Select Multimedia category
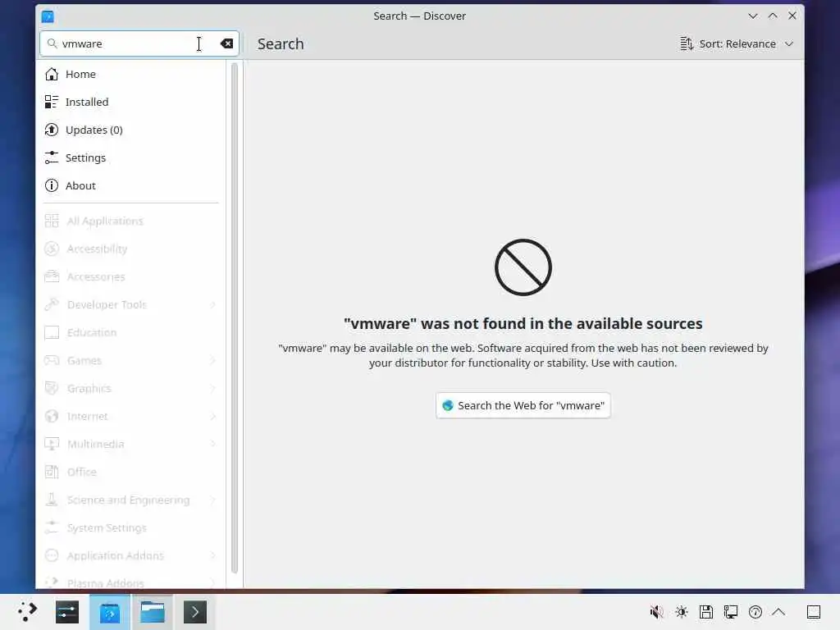Screen dimensions: 840x630 [x=130, y=444]
